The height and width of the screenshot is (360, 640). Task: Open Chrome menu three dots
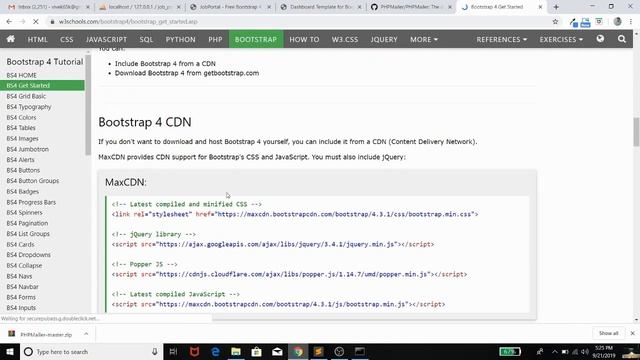coord(631,22)
